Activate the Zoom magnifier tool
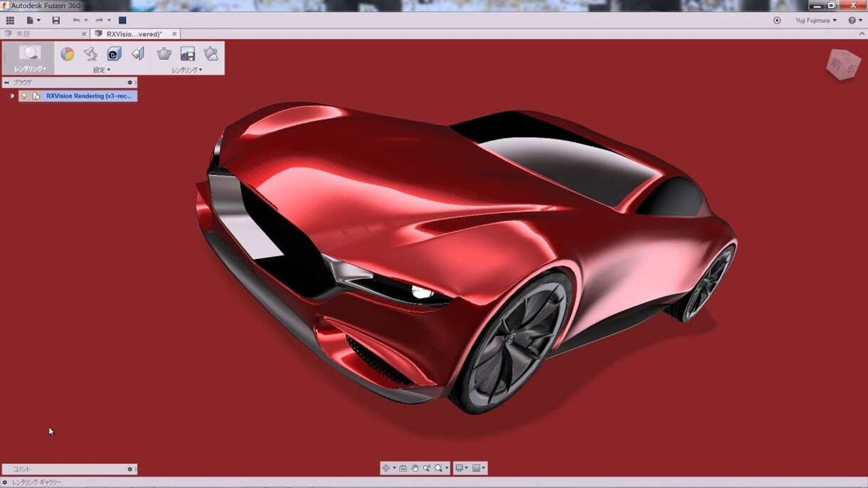868x488 pixels. 426,468
